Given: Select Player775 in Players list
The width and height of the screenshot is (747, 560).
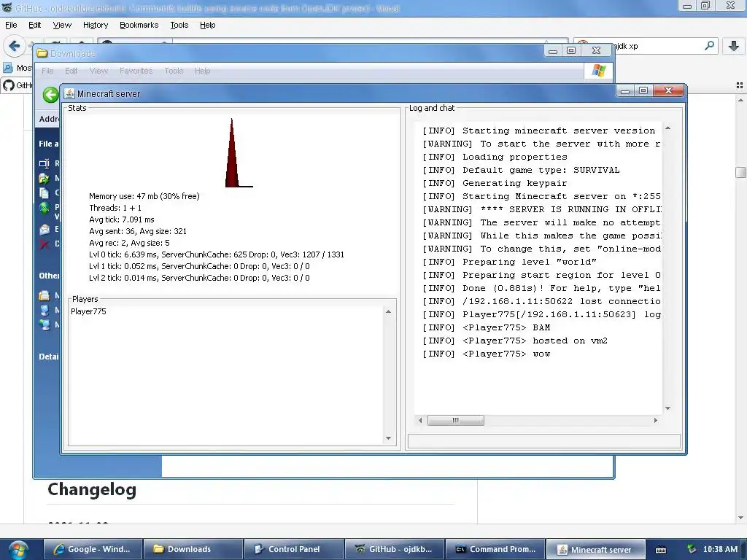Looking at the screenshot, I should [88, 311].
